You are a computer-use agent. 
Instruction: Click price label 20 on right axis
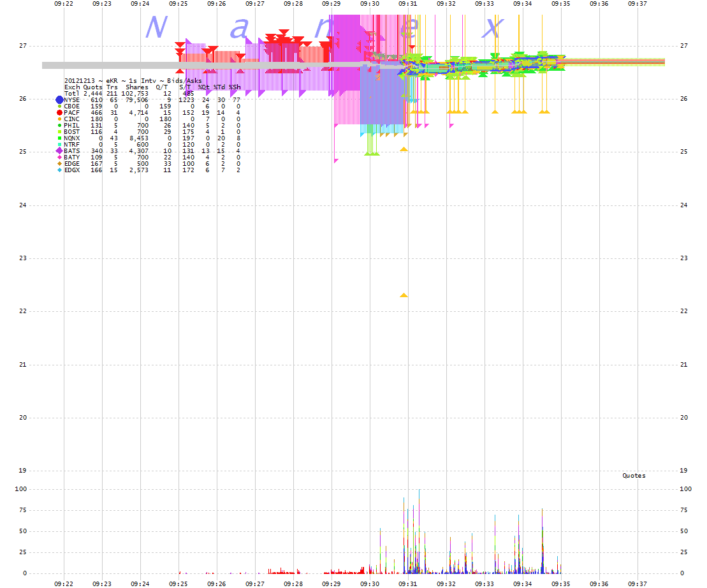coord(684,418)
